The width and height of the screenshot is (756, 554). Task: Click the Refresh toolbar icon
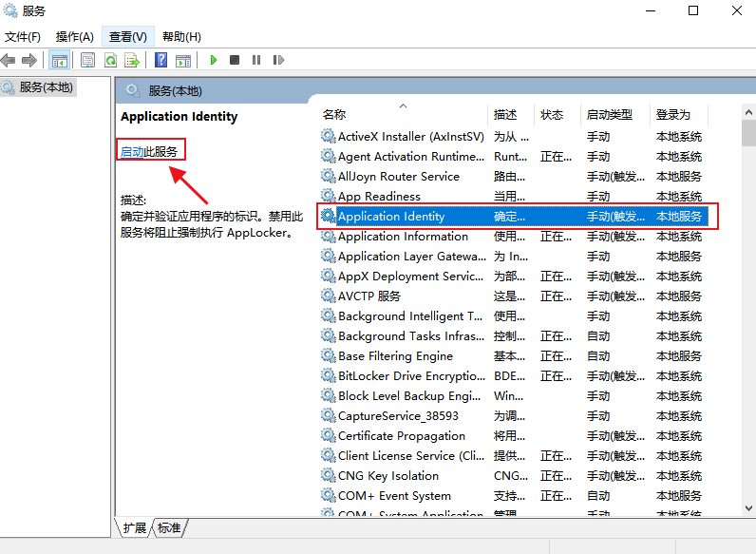(x=110, y=60)
